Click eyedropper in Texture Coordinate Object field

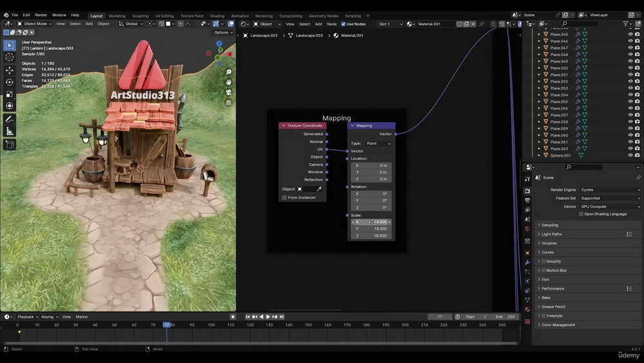pos(319,189)
